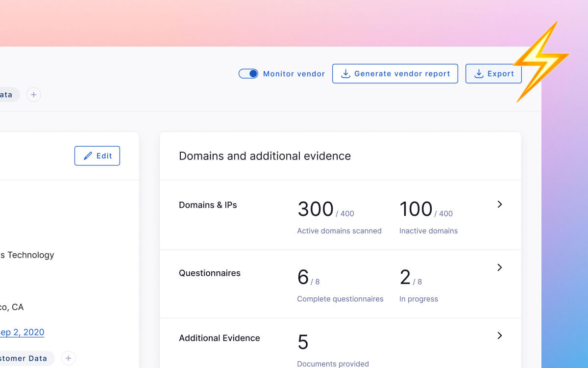Viewport: 588px width, 368px height.
Task: Click the Export button
Action: pyautogui.click(x=493, y=74)
